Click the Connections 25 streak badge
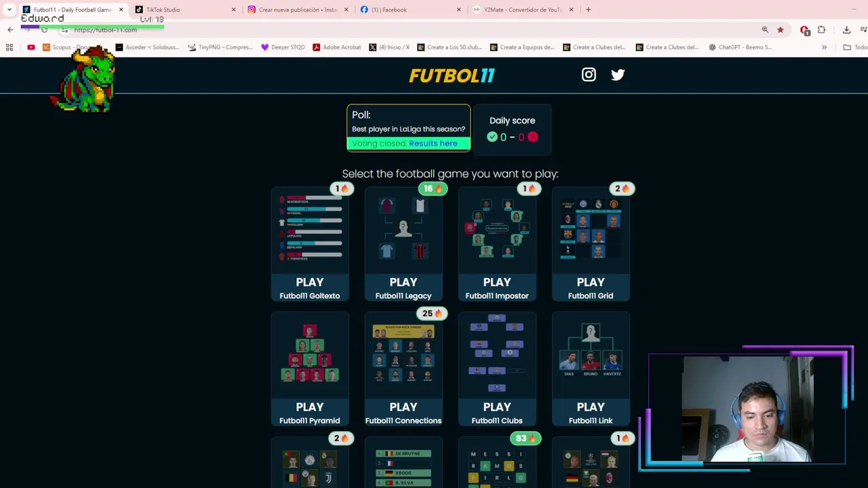The width and height of the screenshot is (868, 488). click(x=433, y=313)
